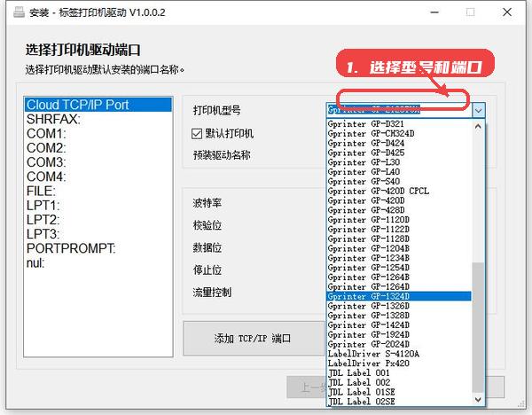The width and height of the screenshot is (532, 415).
Task: Select LPT3: port entry
Action: point(98,234)
